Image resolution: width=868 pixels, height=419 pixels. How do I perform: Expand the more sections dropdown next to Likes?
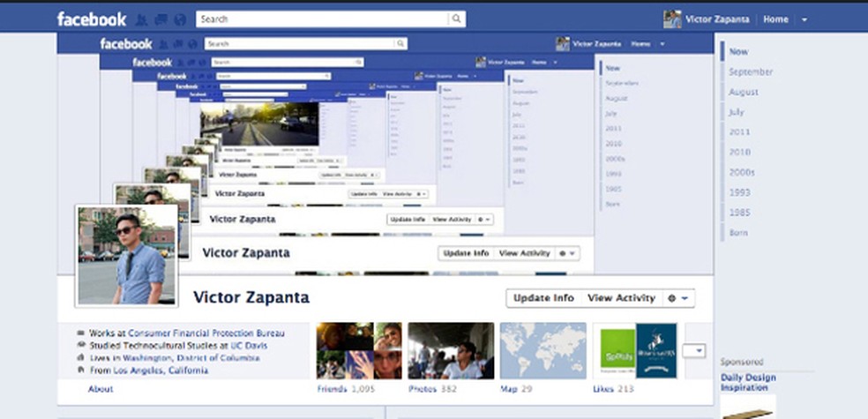point(694,350)
